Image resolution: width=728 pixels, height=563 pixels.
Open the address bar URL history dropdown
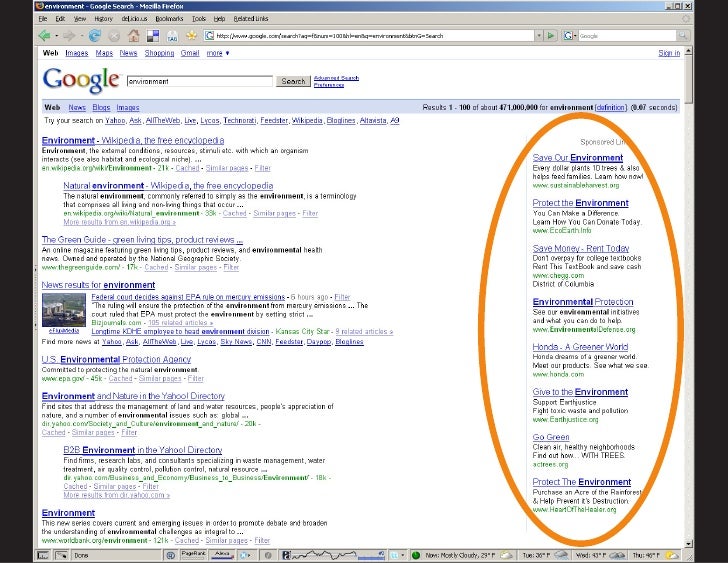[x=539, y=35]
